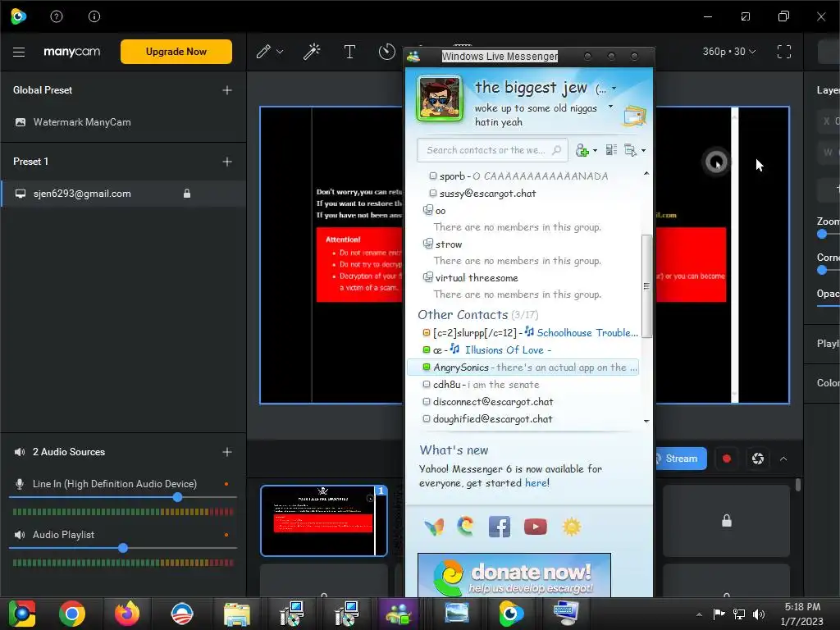Viewport: 840px width, 630px height.
Task: Open Google Chrome from the taskbar
Action: click(72, 614)
